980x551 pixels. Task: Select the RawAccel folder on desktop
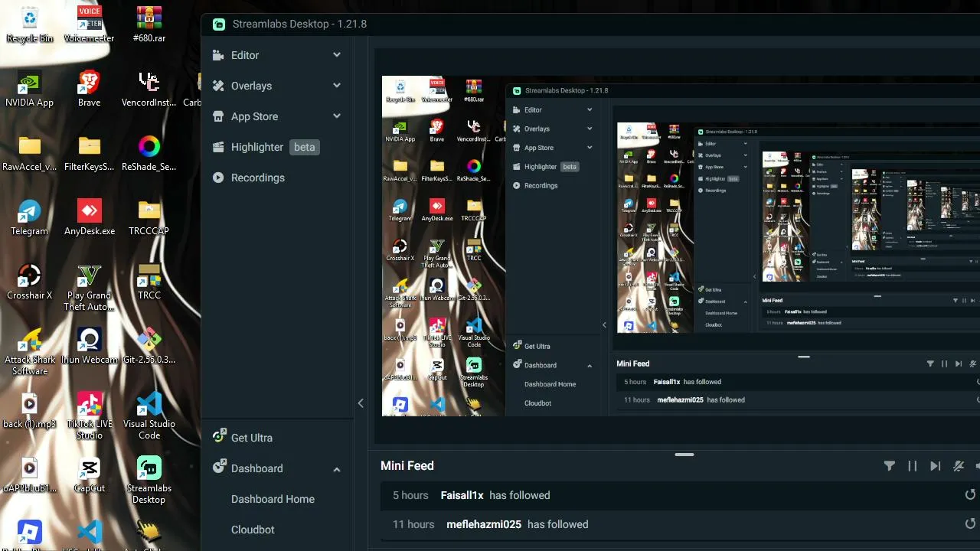point(30,153)
